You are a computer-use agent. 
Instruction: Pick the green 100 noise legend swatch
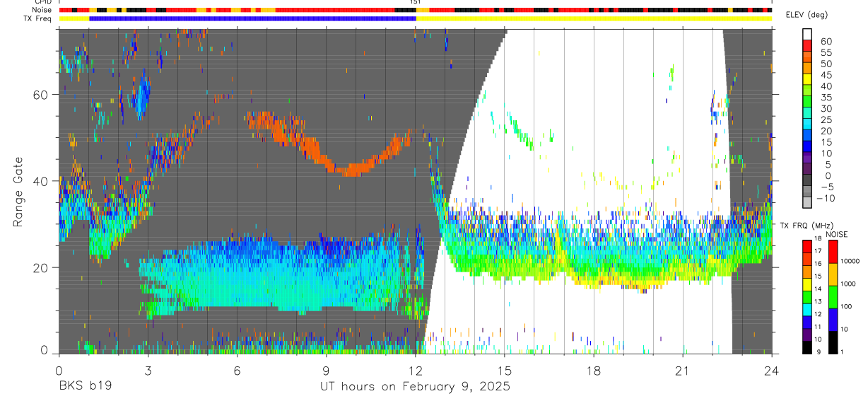(833, 297)
